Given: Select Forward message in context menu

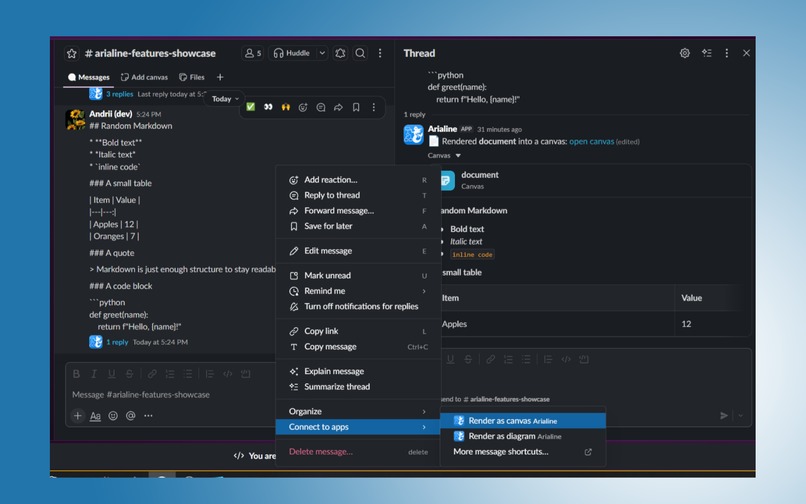Looking at the screenshot, I should 358,210.
